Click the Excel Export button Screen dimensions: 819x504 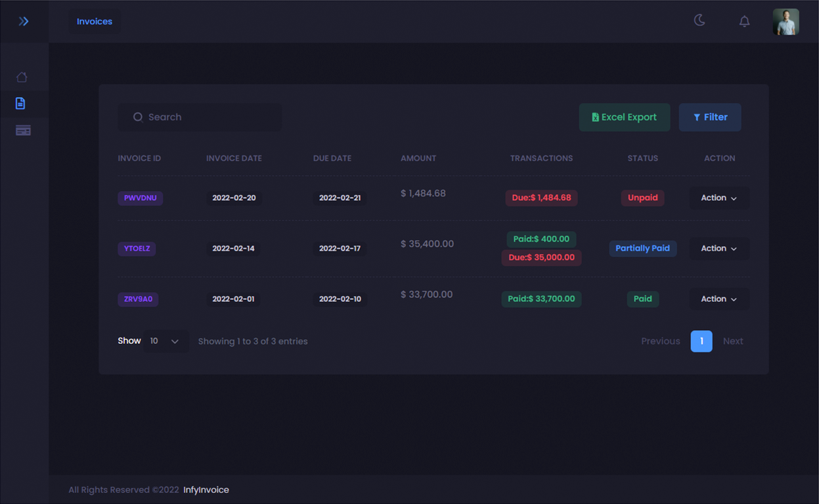tap(625, 117)
